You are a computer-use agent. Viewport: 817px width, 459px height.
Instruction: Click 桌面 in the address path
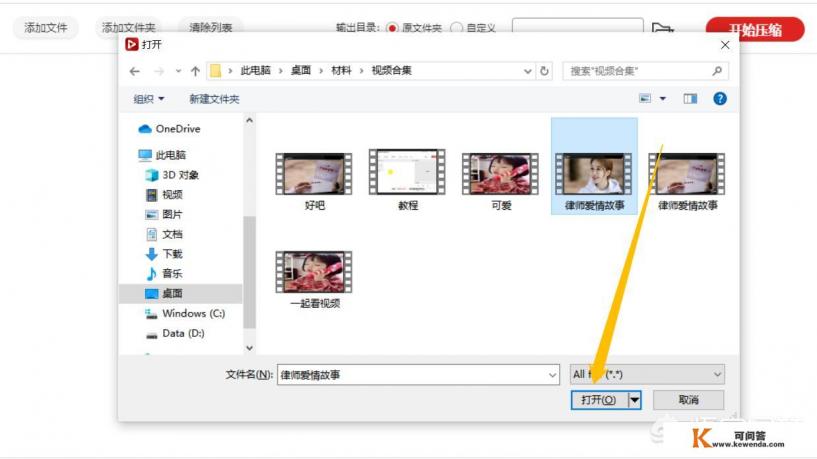coord(301,70)
